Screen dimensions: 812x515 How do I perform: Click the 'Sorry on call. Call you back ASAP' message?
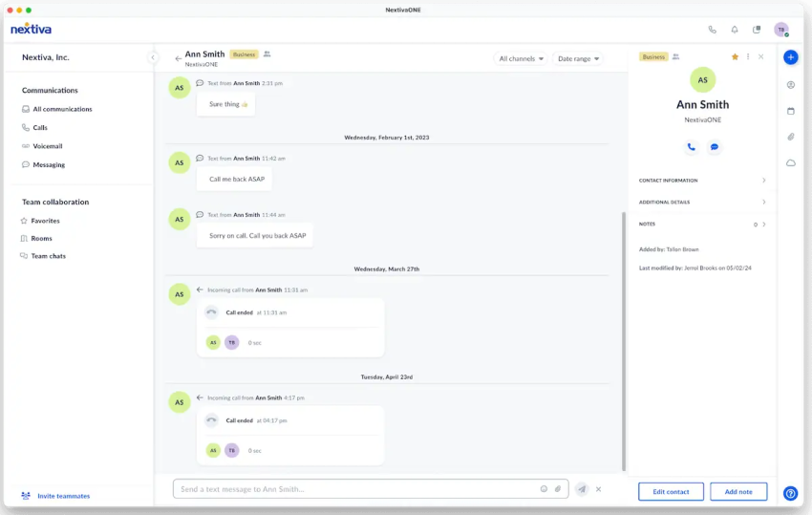pos(257,236)
